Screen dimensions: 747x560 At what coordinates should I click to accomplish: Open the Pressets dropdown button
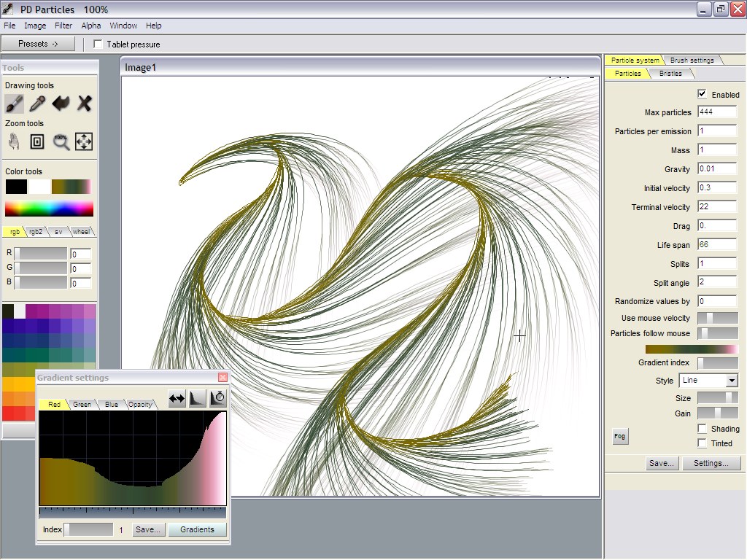pyautogui.click(x=38, y=44)
